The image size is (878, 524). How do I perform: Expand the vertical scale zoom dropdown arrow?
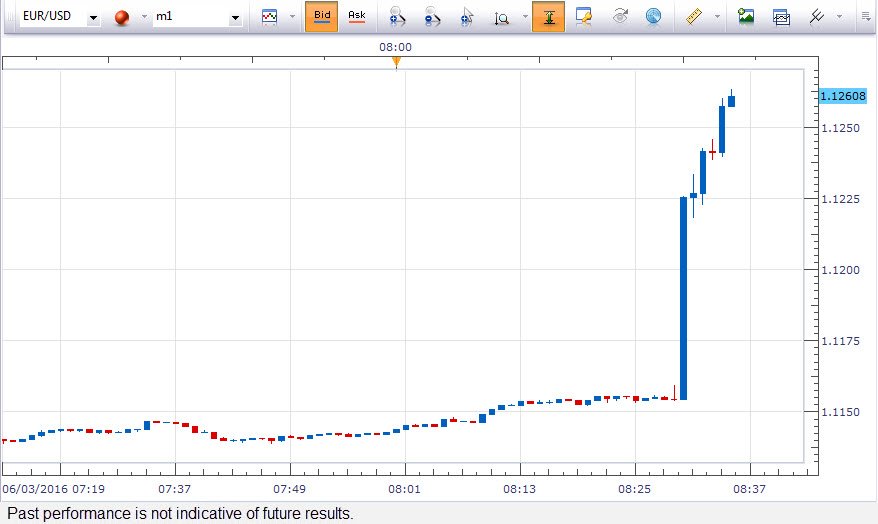pyautogui.click(x=525, y=17)
